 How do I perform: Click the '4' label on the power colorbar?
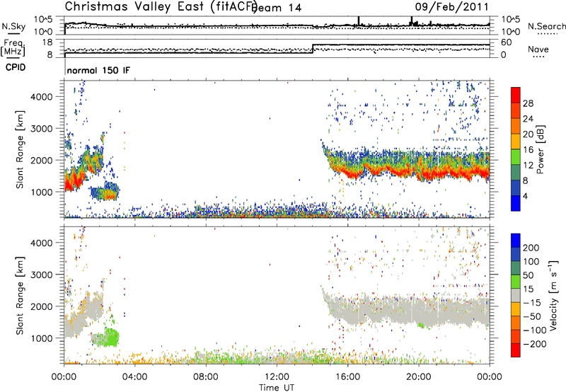pyautogui.click(x=525, y=197)
